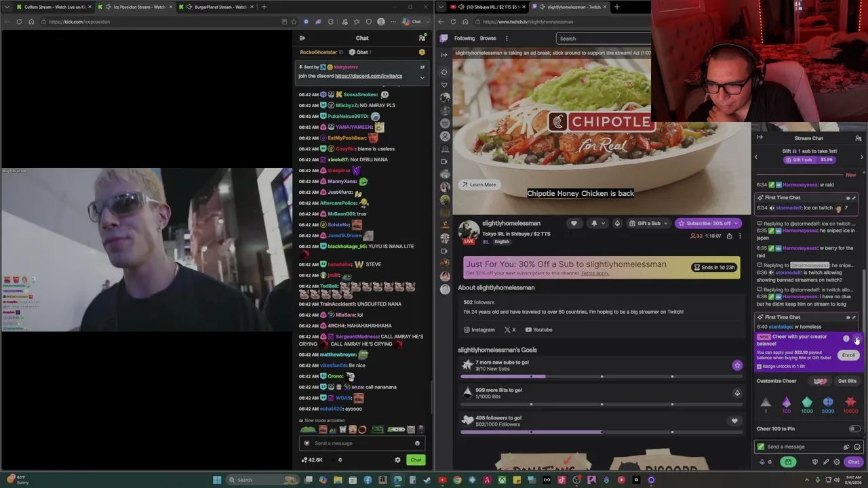Open Kick chat users list icon

[x=422, y=38]
